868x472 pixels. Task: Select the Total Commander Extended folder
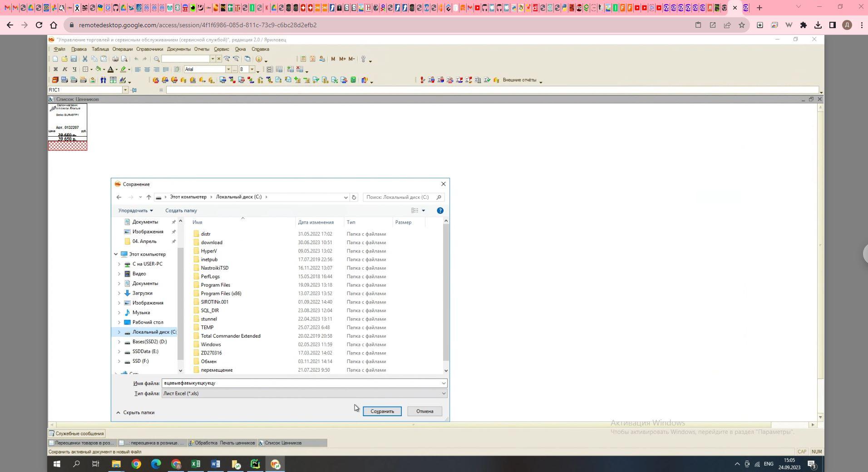point(231,336)
